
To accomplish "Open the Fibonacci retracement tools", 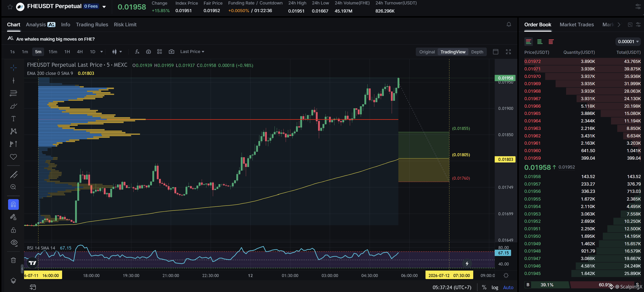I will (x=14, y=93).
